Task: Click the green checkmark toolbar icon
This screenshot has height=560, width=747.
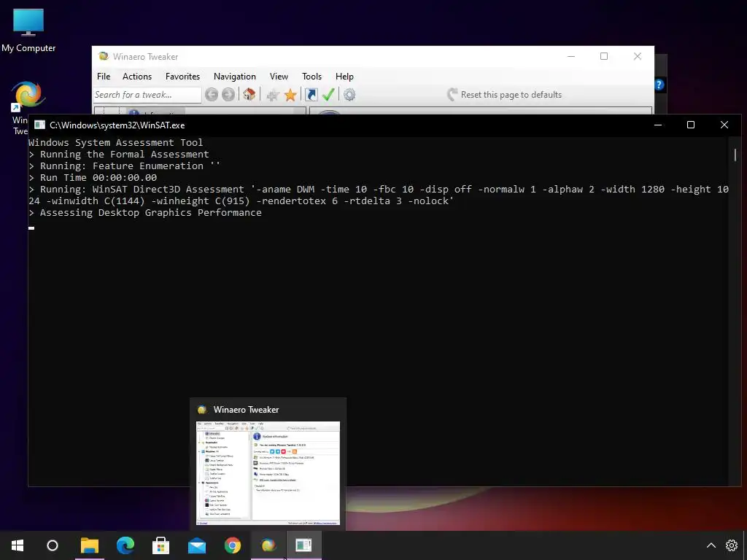Action: pyautogui.click(x=328, y=94)
